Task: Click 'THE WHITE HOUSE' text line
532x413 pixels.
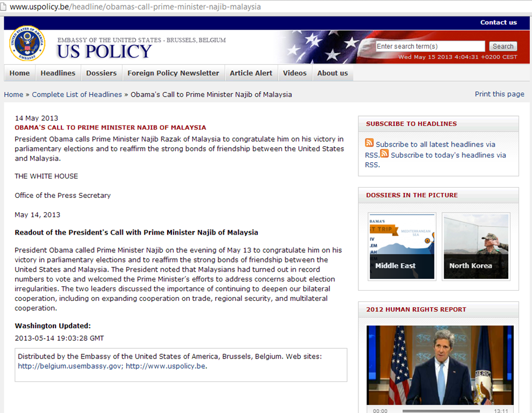Action: pyautogui.click(x=46, y=176)
